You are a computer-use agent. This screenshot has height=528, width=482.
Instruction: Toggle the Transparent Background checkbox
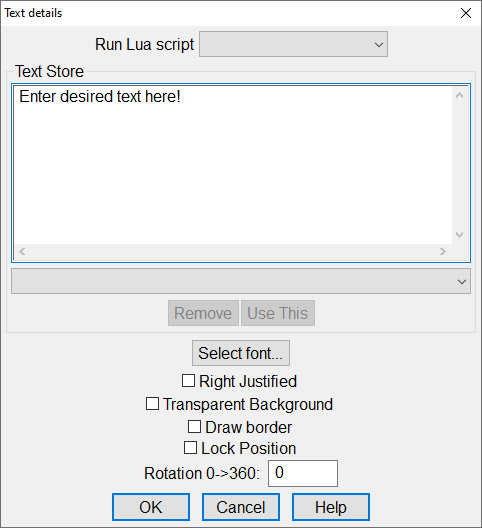152,404
